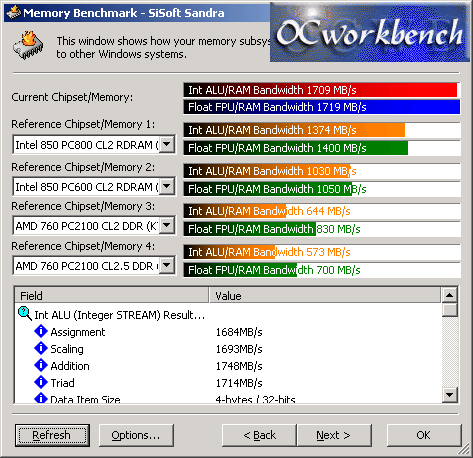The image size is (473, 458).
Task: Click the Field column header
Action: 112,295
